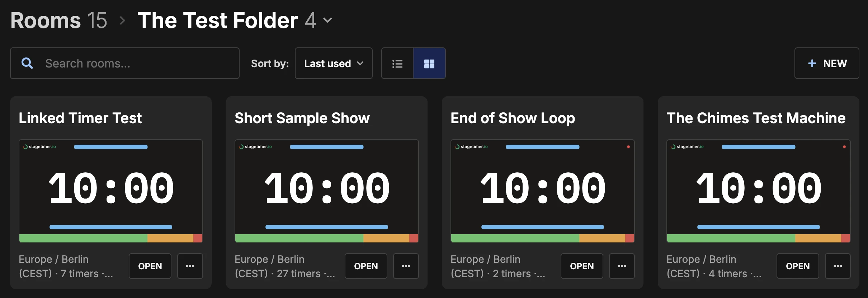This screenshot has height=298, width=868.
Task: Switch to list view
Action: [397, 64]
